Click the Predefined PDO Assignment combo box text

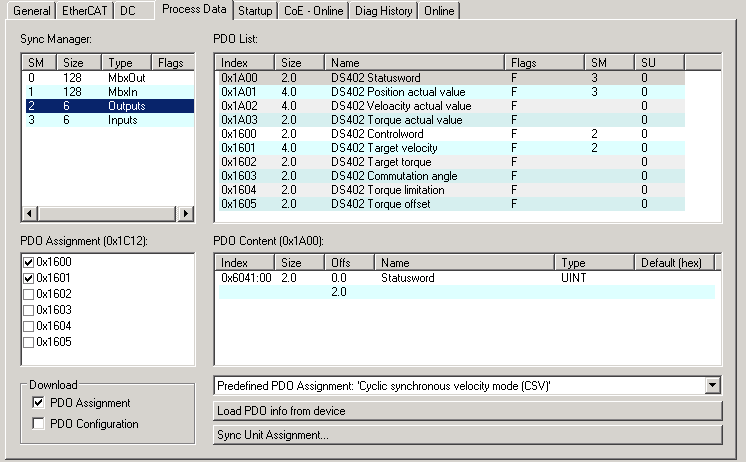click(383, 385)
